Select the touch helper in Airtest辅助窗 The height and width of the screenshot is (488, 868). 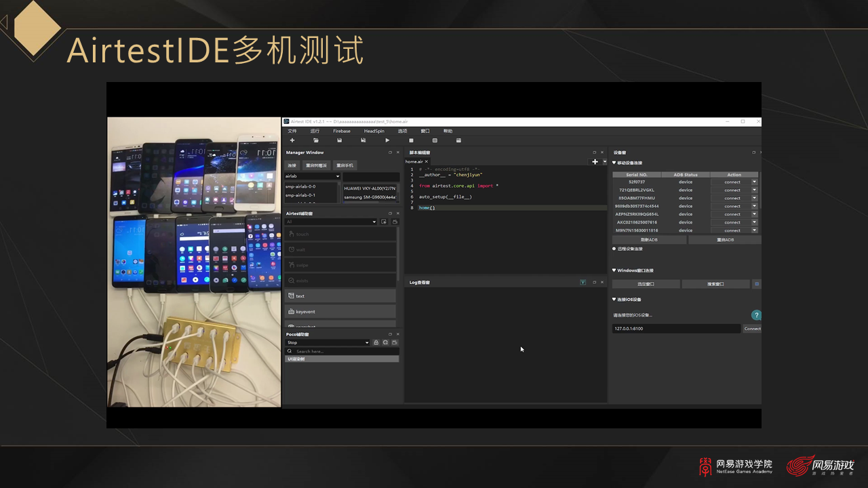click(339, 234)
